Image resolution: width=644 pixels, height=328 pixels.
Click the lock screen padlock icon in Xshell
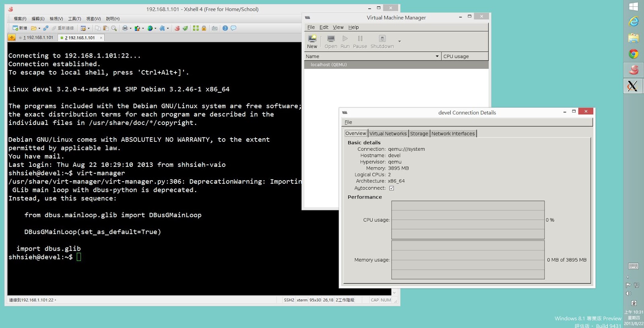[204, 28]
